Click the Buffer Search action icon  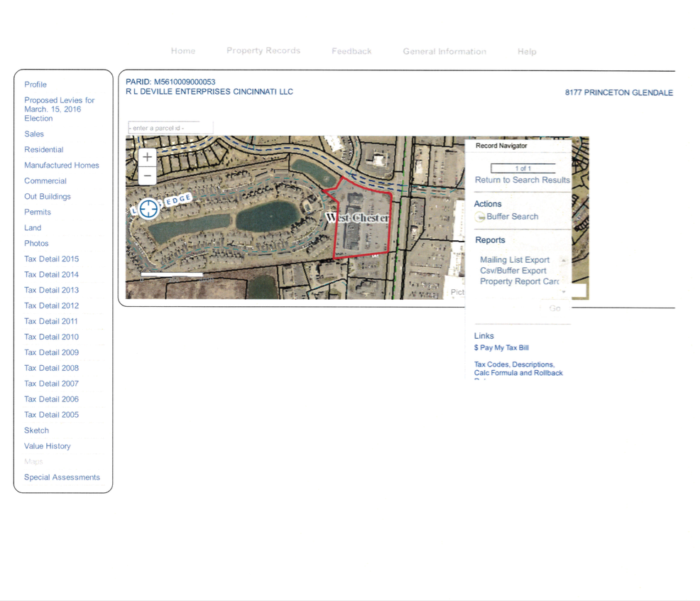[x=480, y=217]
